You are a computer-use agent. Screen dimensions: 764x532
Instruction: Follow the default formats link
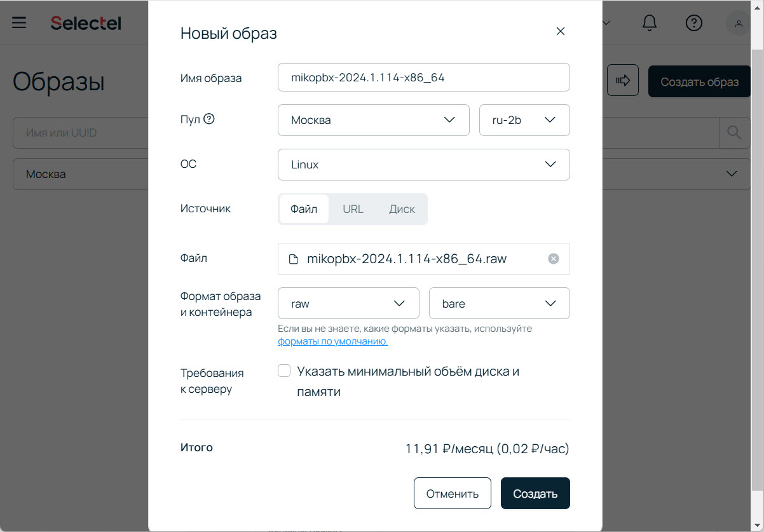click(332, 341)
